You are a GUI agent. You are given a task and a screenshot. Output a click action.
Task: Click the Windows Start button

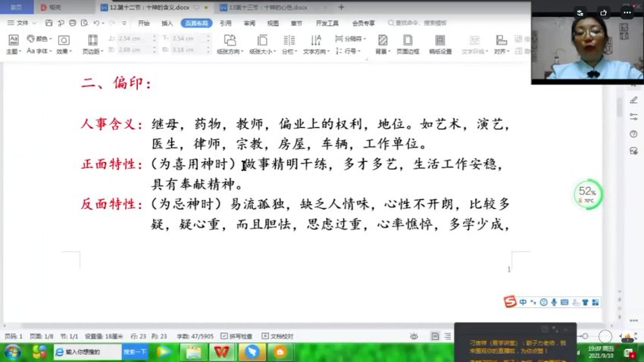coord(13,352)
